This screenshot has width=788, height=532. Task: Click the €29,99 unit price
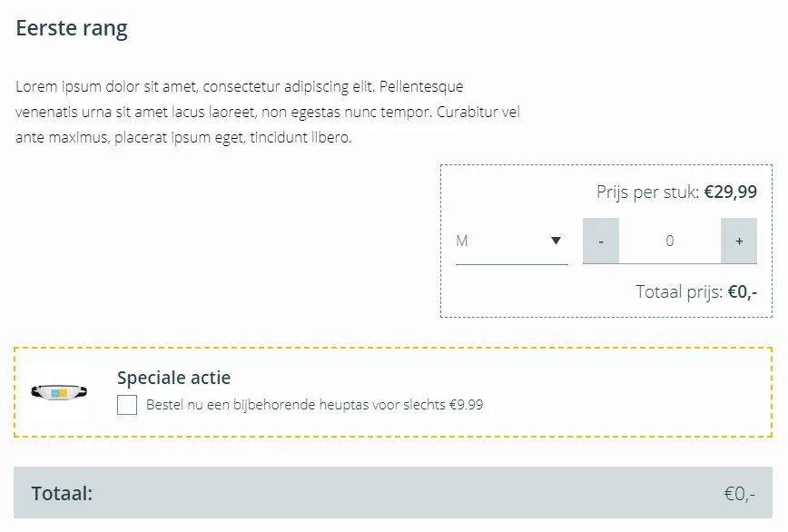pyautogui.click(x=730, y=192)
